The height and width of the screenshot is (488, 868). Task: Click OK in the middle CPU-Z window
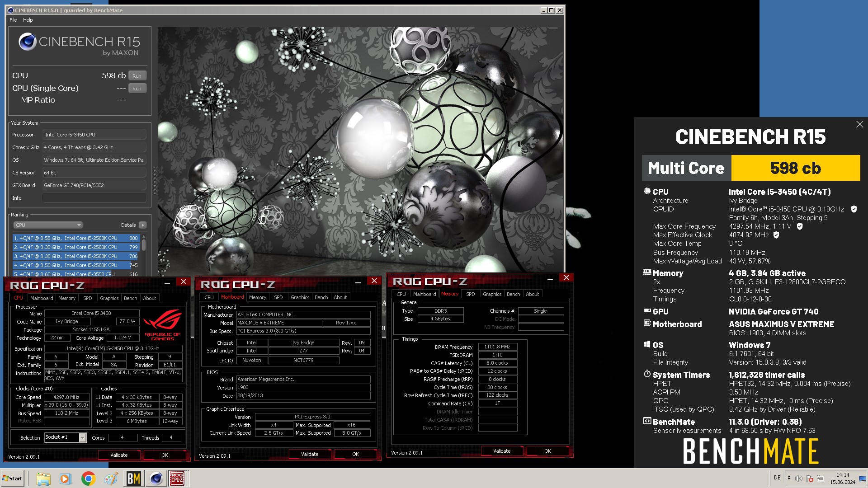click(355, 454)
